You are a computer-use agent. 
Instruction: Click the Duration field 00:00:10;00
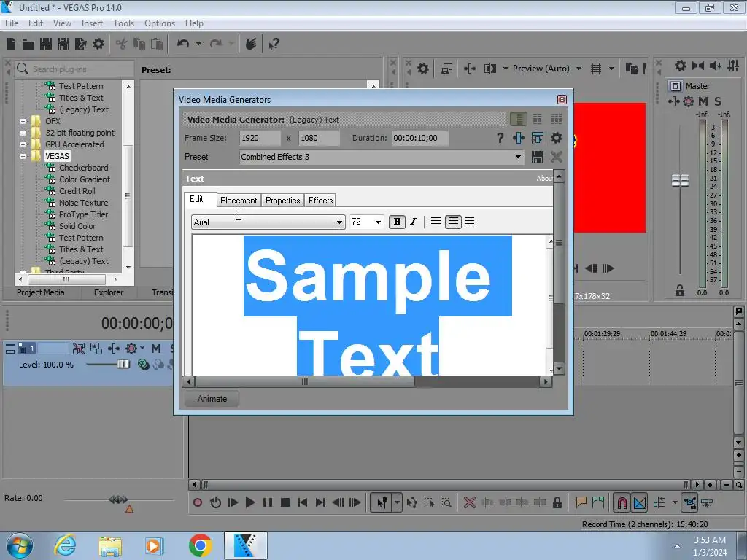pos(419,138)
